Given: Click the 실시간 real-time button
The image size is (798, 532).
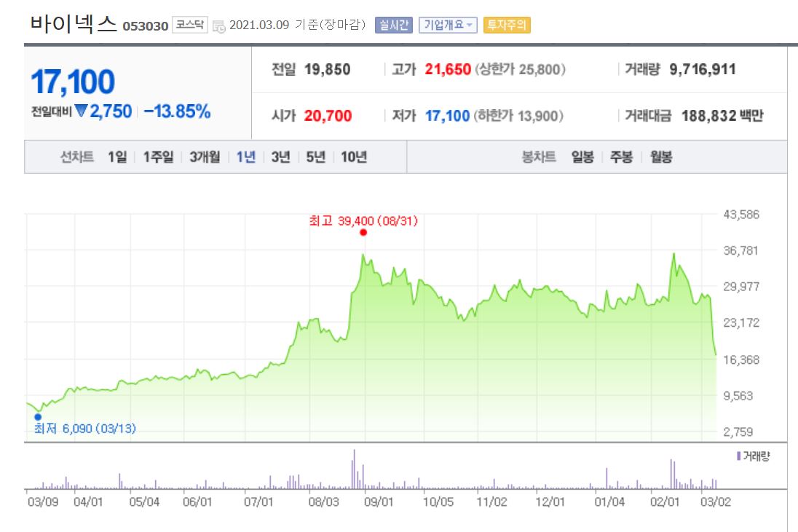Looking at the screenshot, I should tap(393, 25).
